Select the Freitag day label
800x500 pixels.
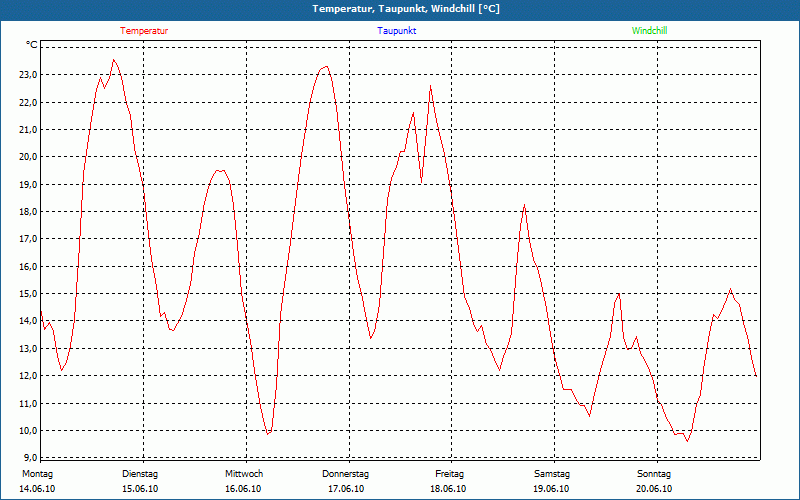coord(449,474)
